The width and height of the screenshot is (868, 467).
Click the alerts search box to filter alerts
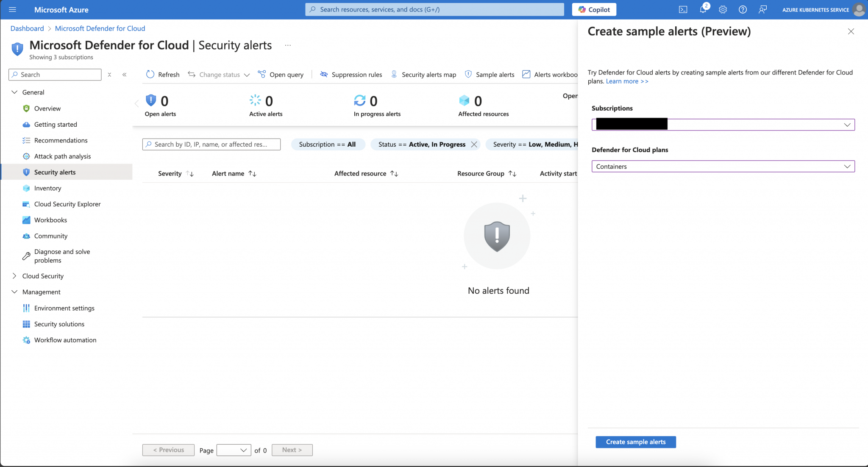pos(211,144)
